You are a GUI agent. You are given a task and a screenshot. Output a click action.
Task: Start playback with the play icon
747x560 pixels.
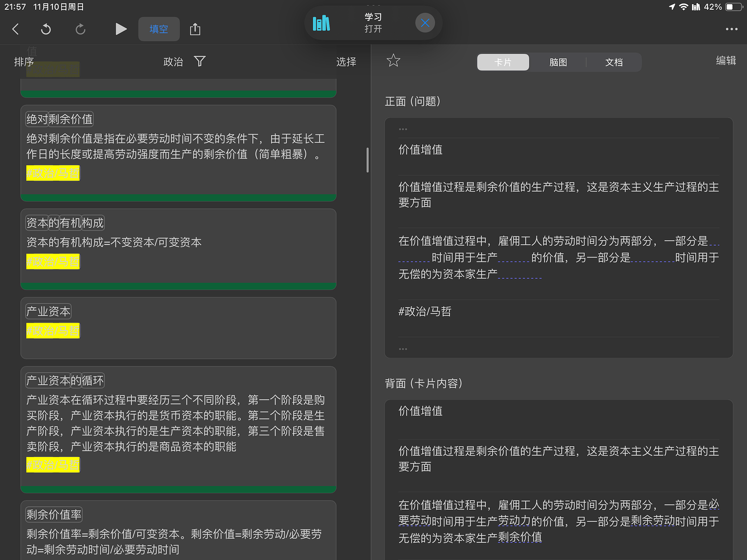121,29
